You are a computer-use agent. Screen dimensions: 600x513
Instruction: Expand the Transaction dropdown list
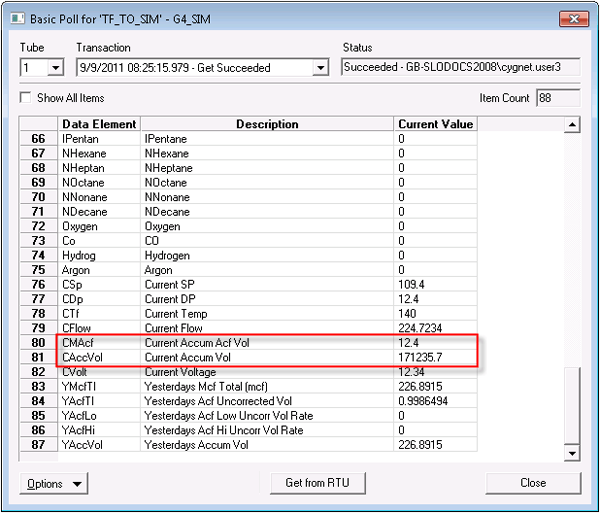pyautogui.click(x=320, y=68)
